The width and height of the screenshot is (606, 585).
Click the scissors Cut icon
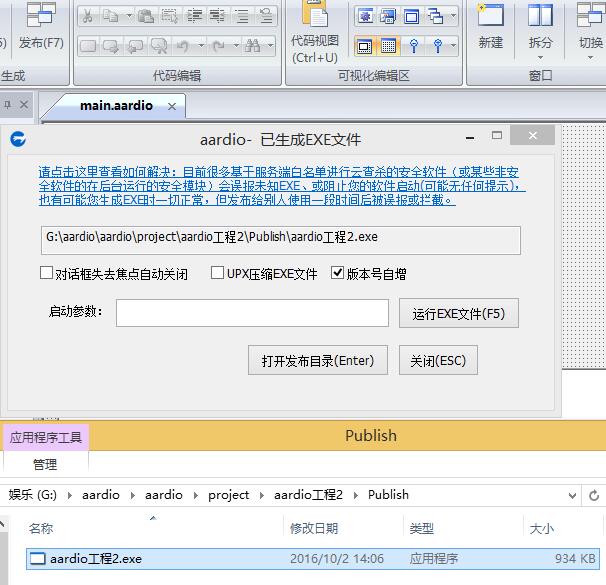(88, 16)
